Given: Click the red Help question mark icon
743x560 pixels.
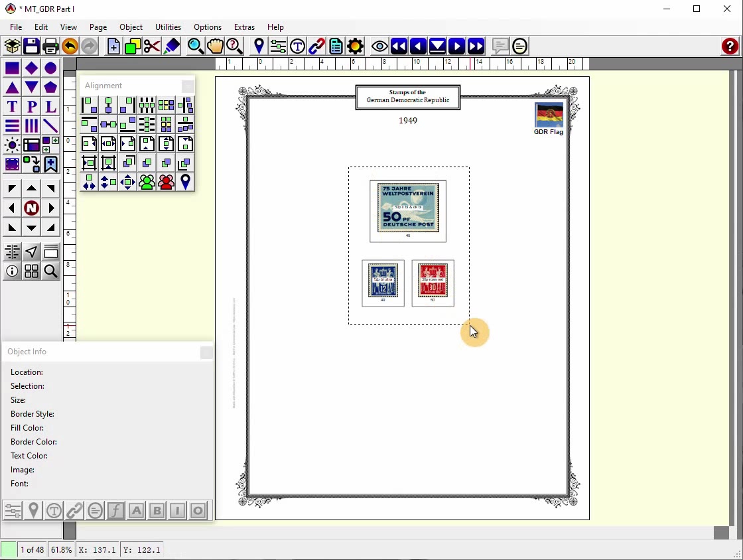Looking at the screenshot, I should coord(730,46).
